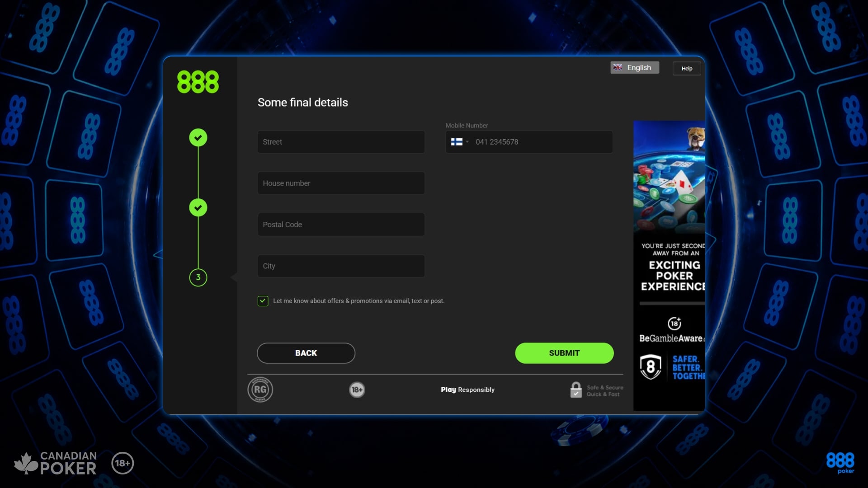
Task: Toggle the offers & promotions checkbox
Action: 263,301
